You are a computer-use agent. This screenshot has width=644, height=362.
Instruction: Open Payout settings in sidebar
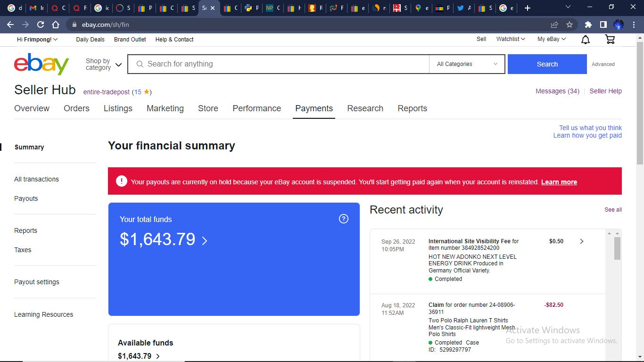pos(37,282)
